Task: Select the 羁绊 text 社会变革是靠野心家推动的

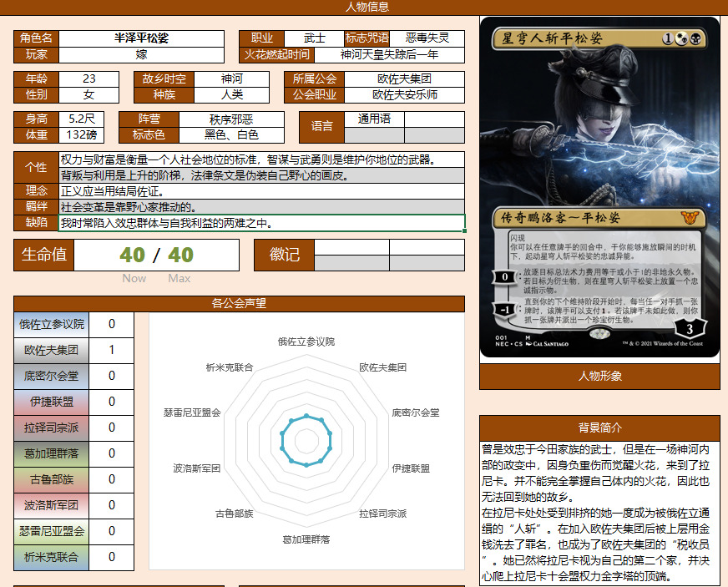Action: pyautogui.click(x=262, y=207)
